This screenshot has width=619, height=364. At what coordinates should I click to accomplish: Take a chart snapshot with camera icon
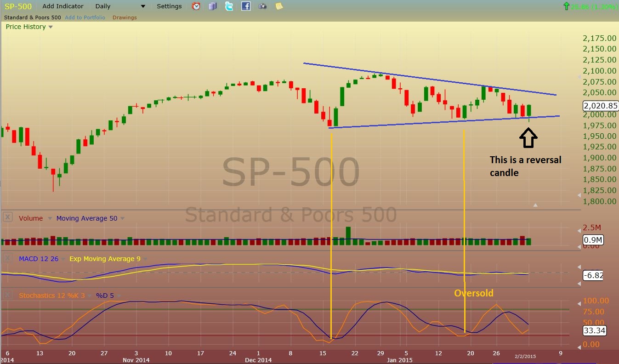click(262, 6)
